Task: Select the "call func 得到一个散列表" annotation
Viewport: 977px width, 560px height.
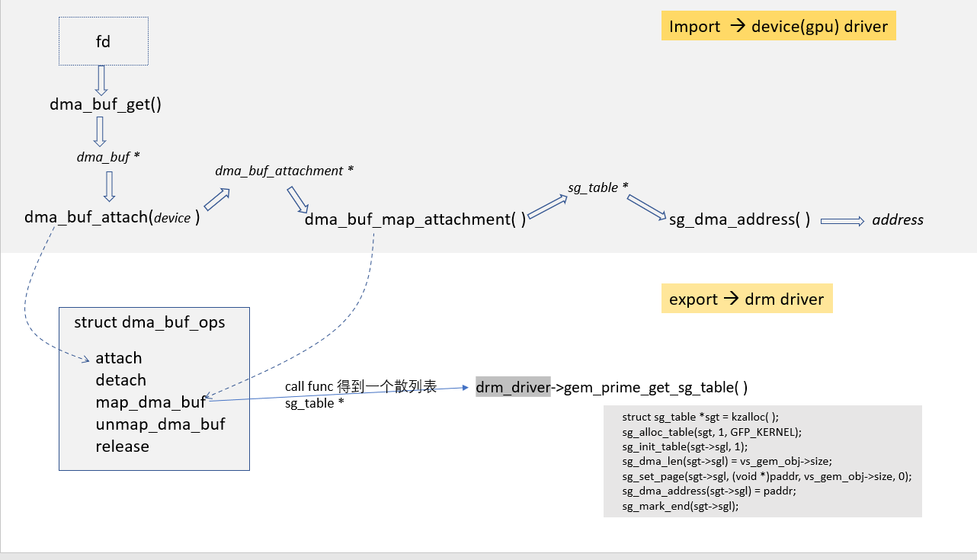Action: click(360, 386)
